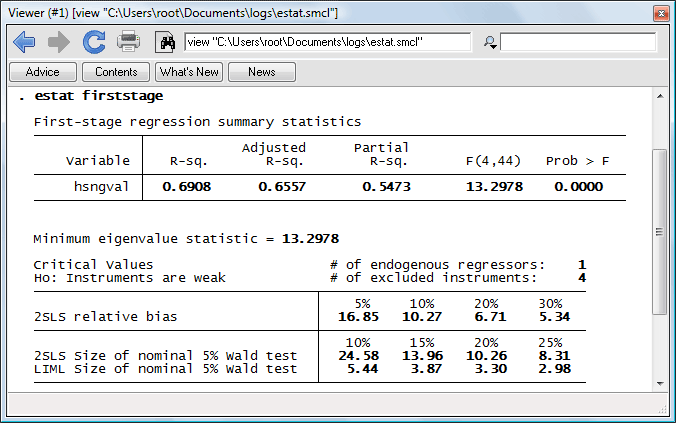Viewport: 676px width, 423px height.
Task: Click 'First-stage regression summary statistics' heading
Action: 197,122
